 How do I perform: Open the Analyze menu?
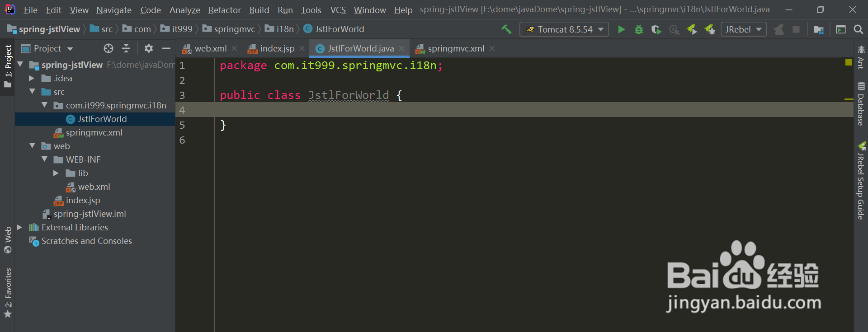(185, 10)
